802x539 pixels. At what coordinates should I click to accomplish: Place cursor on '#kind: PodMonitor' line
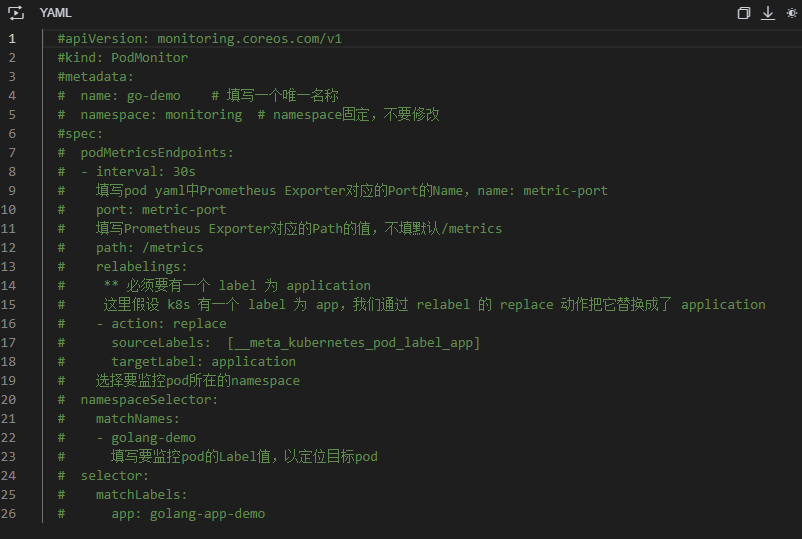[x=123, y=58]
